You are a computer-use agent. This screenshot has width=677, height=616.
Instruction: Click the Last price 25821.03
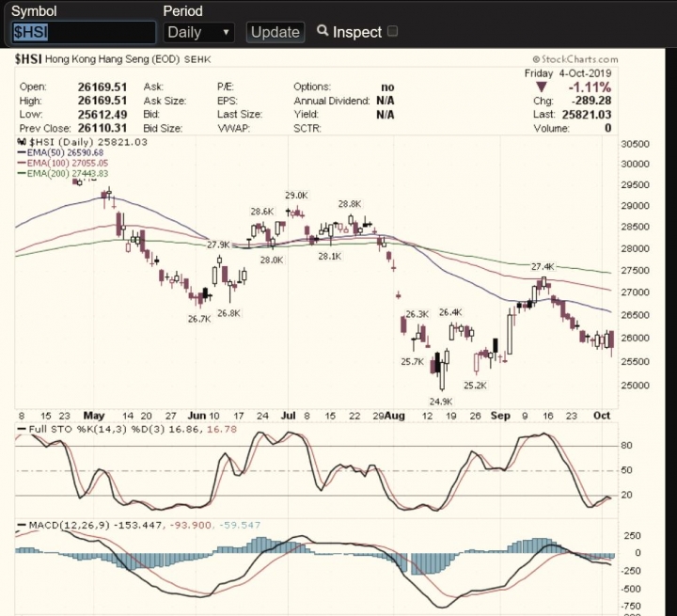[587, 115]
